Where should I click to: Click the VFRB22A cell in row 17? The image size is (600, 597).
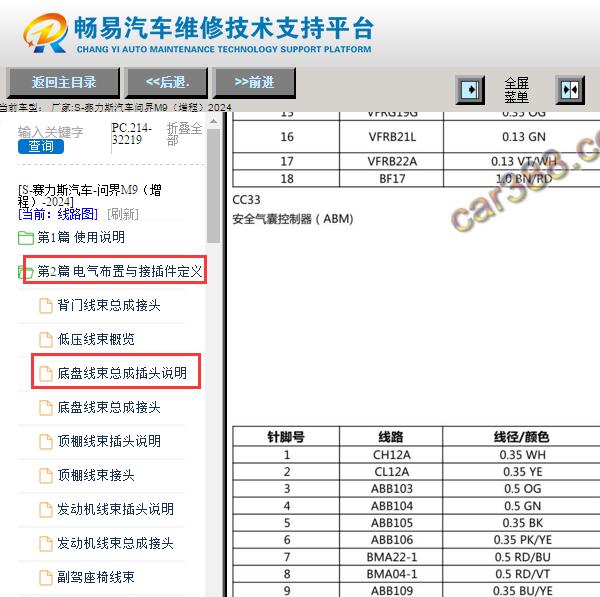[392, 161]
